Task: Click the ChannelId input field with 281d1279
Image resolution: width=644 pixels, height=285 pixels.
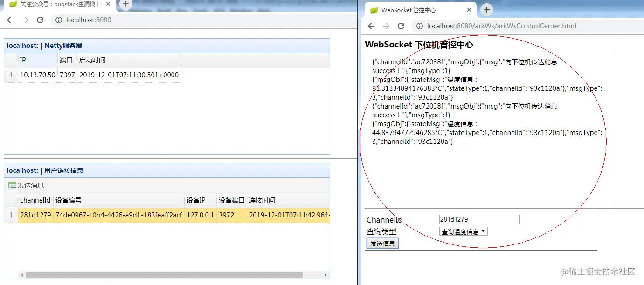Action: coord(479,219)
